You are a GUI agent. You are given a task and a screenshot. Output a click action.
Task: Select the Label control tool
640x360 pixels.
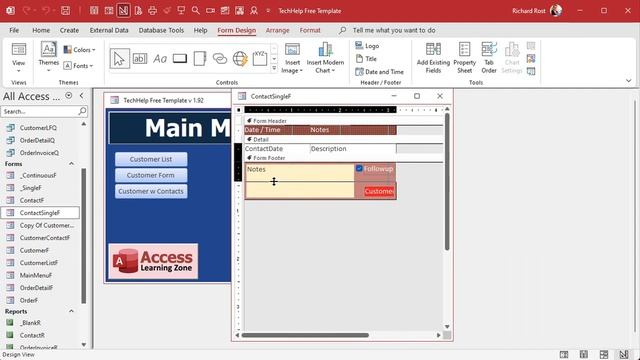[160, 59]
